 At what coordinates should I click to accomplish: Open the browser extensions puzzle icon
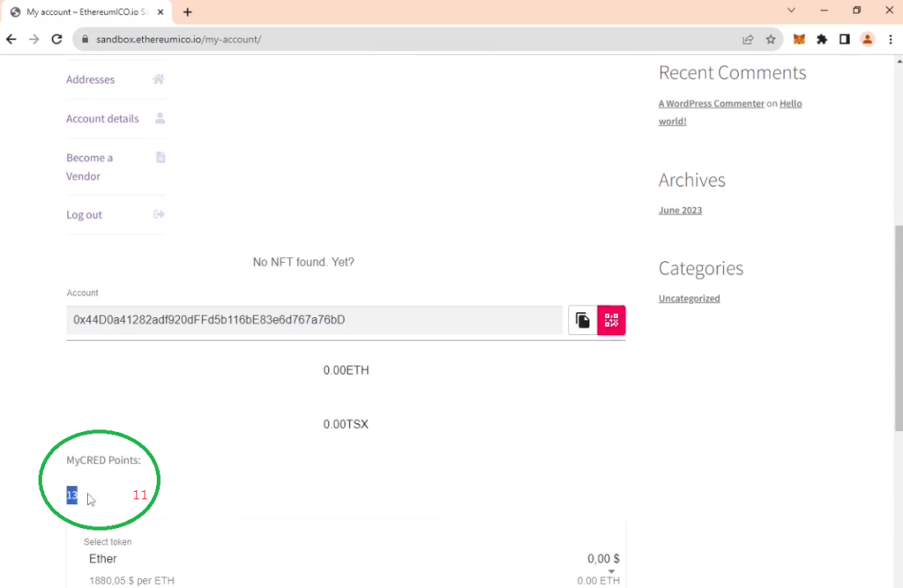[x=822, y=39]
